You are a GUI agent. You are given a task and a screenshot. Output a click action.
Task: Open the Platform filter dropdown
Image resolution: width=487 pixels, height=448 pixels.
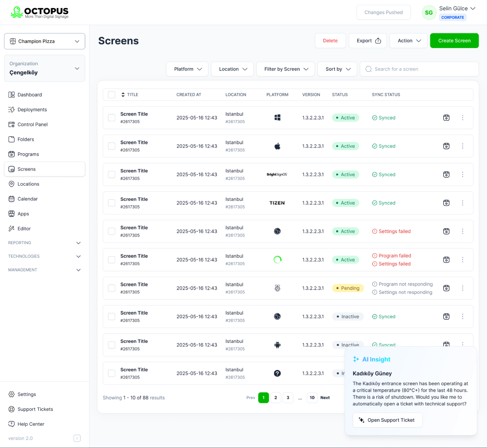[x=187, y=69]
